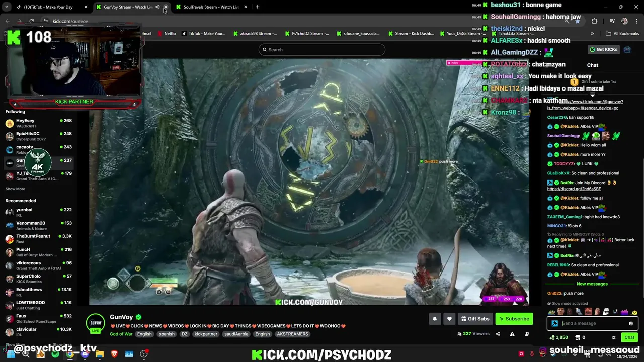Open the God of War category link

coord(121,334)
